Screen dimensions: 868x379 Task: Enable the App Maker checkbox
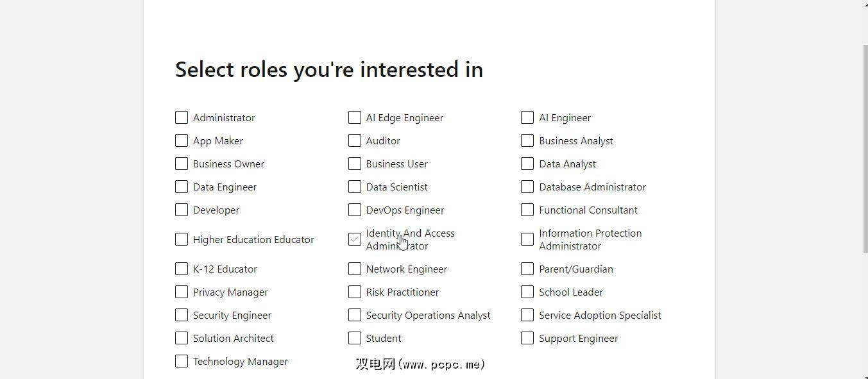182,140
